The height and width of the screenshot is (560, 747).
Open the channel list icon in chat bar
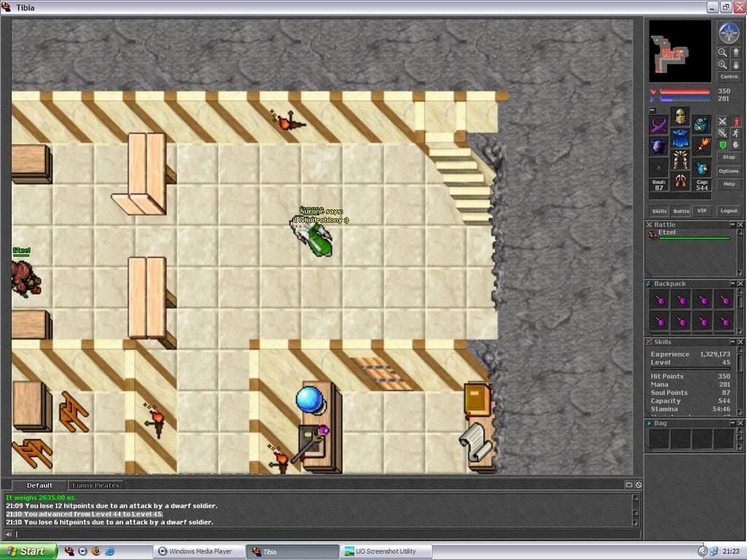[x=628, y=485]
